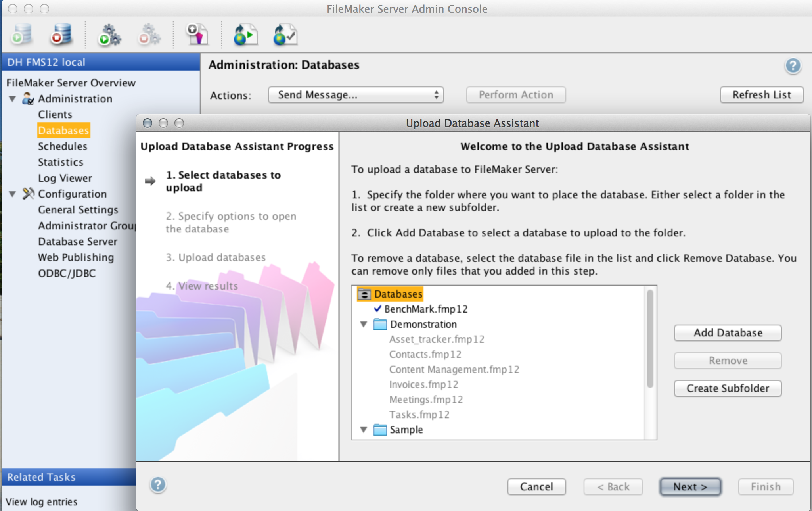Collapse the Demonstration folder in database tree

click(364, 325)
